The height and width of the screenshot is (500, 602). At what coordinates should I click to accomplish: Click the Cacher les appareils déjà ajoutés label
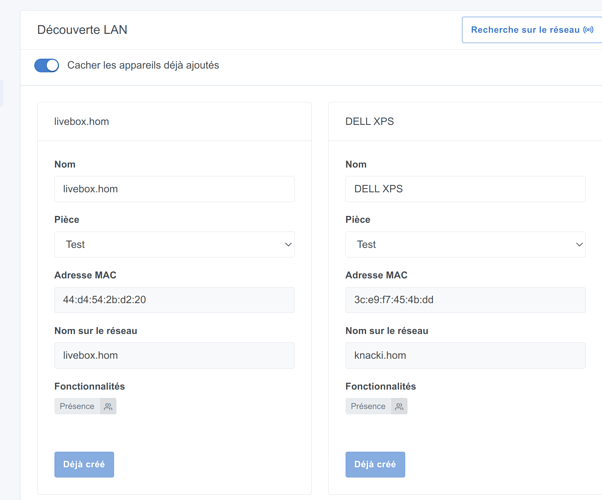[143, 65]
